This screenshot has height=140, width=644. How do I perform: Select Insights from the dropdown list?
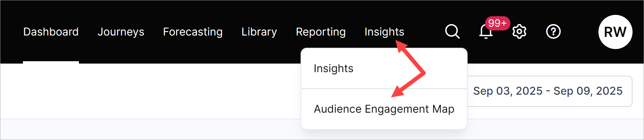(x=334, y=68)
